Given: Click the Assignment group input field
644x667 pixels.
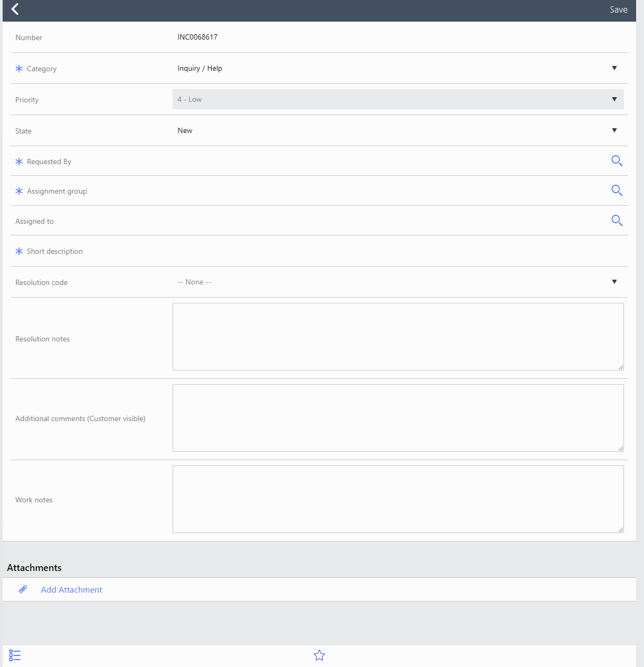Looking at the screenshot, I should tap(391, 190).
